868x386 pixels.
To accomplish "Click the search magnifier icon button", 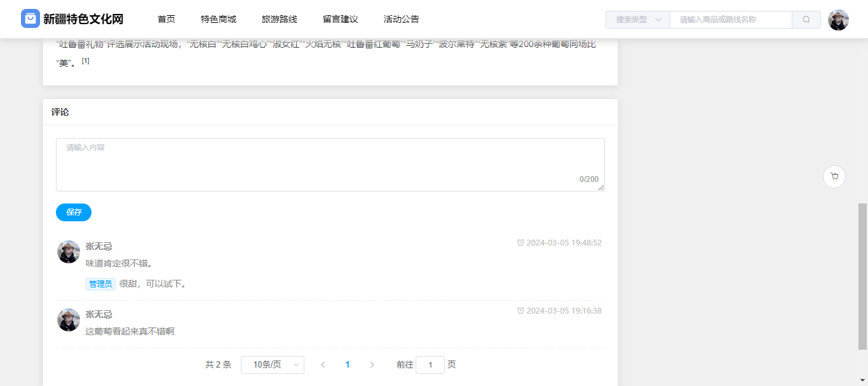I will click(806, 20).
